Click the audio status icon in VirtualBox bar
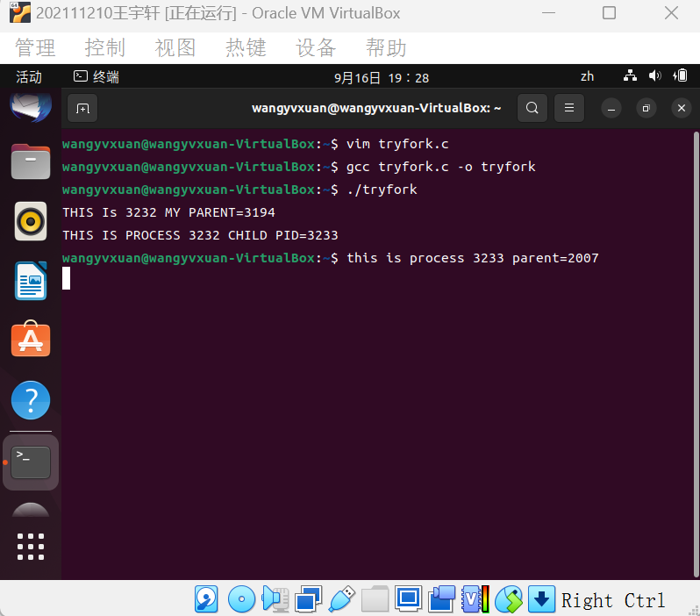700x616 pixels. pos(275,599)
